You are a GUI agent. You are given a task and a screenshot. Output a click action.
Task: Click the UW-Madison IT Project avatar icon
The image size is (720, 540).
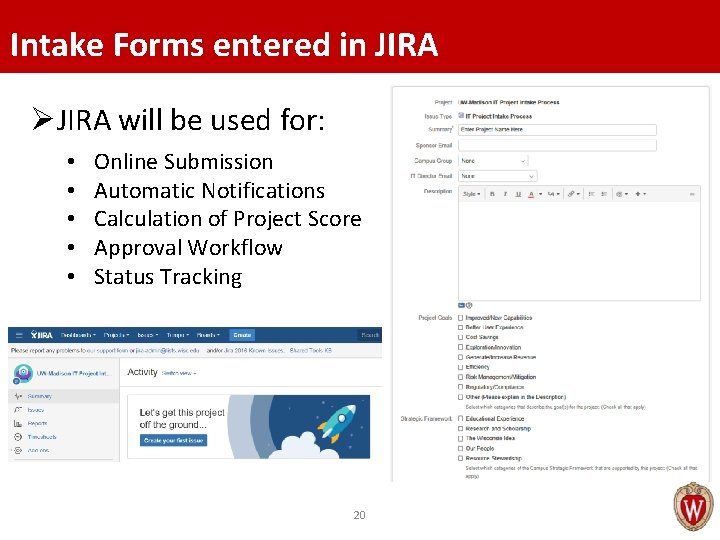coord(23,373)
